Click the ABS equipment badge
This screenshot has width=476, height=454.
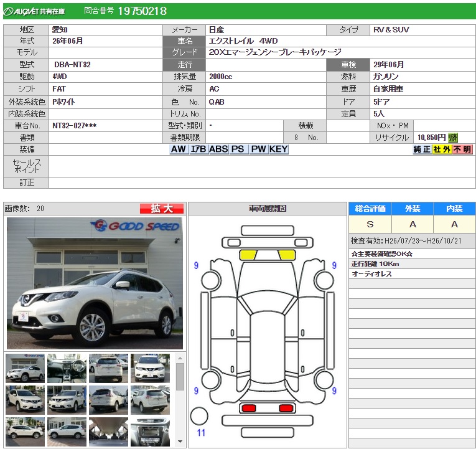[x=218, y=149]
